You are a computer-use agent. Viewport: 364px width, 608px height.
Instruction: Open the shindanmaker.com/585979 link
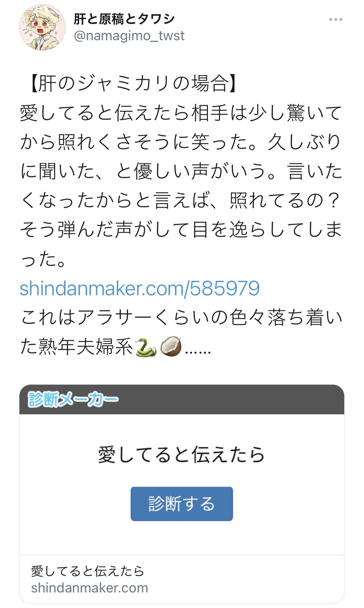coord(140,288)
